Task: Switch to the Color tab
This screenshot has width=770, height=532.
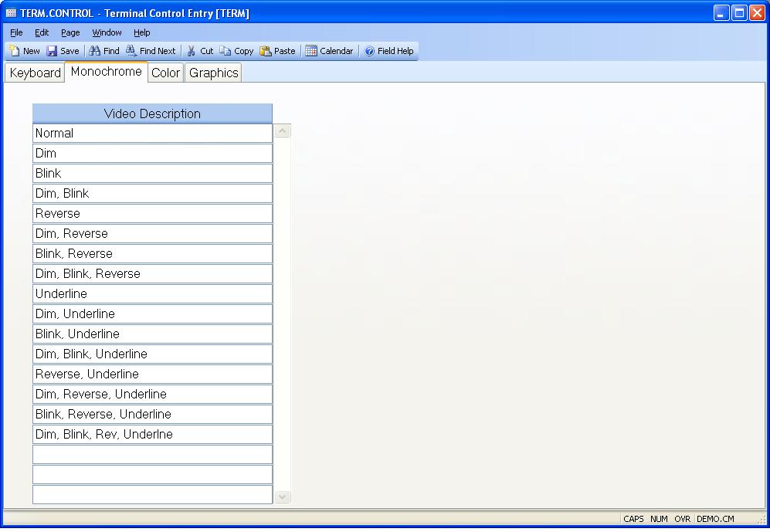Action: [165, 73]
